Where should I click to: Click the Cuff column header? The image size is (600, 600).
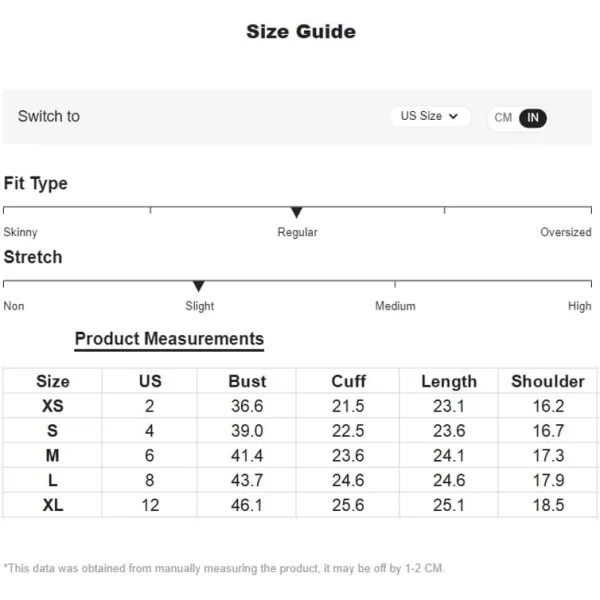[348, 381]
